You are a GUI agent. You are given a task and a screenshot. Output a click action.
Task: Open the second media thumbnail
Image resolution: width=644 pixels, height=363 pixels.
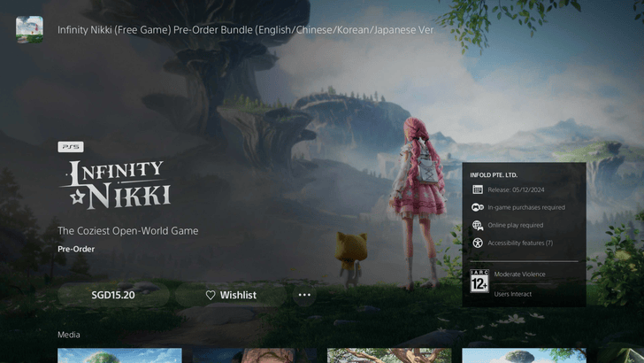(x=255, y=356)
